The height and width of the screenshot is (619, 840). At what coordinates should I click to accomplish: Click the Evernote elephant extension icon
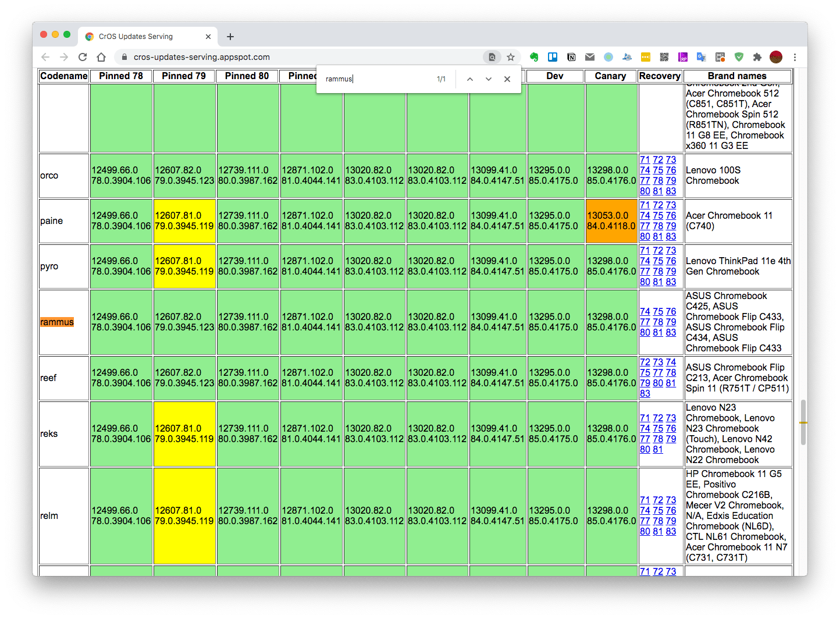[534, 57]
